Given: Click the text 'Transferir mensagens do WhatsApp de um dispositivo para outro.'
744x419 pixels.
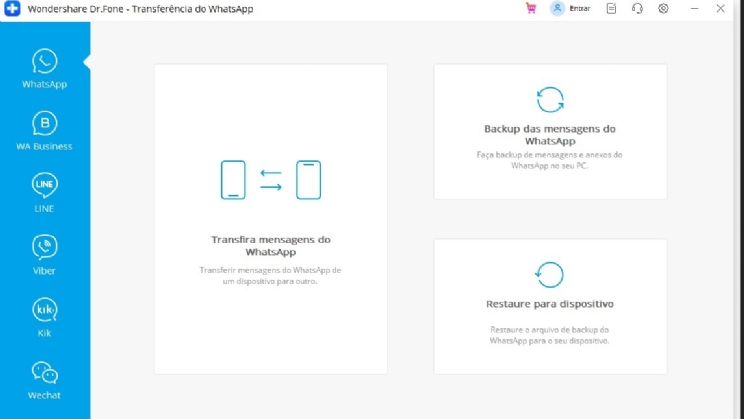Looking at the screenshot, I should click(x=270, y=276).
